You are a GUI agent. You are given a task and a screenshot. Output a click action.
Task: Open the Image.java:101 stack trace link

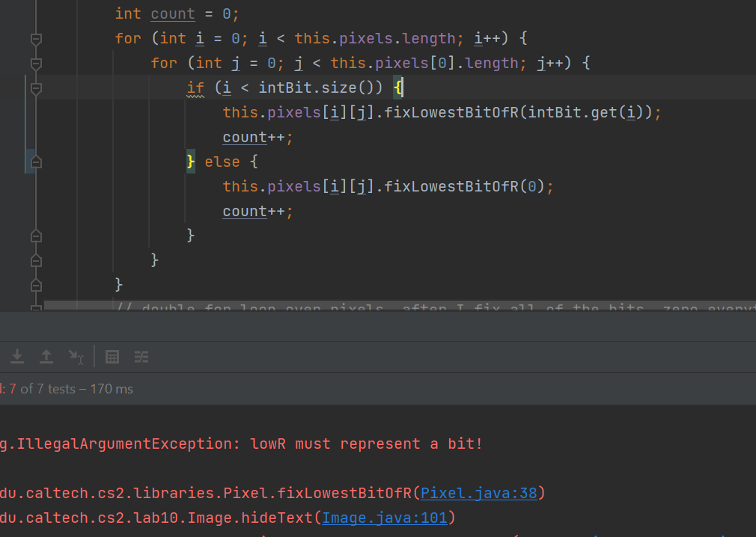[x=385, y=518]
